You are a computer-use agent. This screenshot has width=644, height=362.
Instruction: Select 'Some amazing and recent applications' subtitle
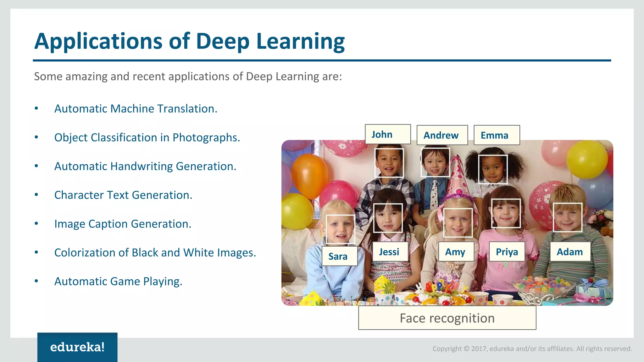coord(188,76)
